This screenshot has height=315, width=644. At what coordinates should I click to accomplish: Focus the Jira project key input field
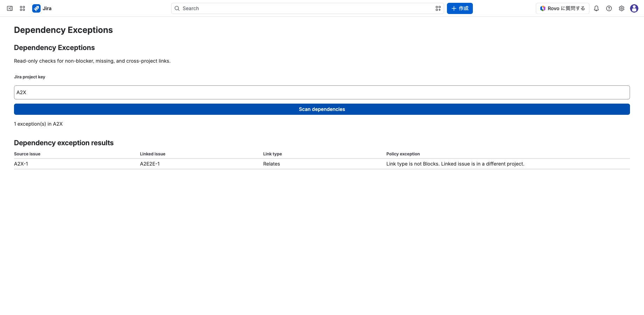tap(322, 92)
